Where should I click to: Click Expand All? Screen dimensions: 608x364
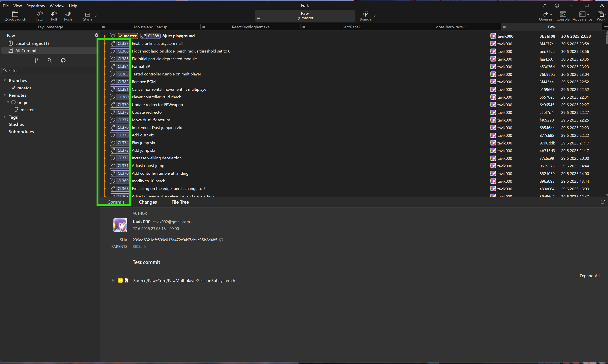(x=589, y=276)
